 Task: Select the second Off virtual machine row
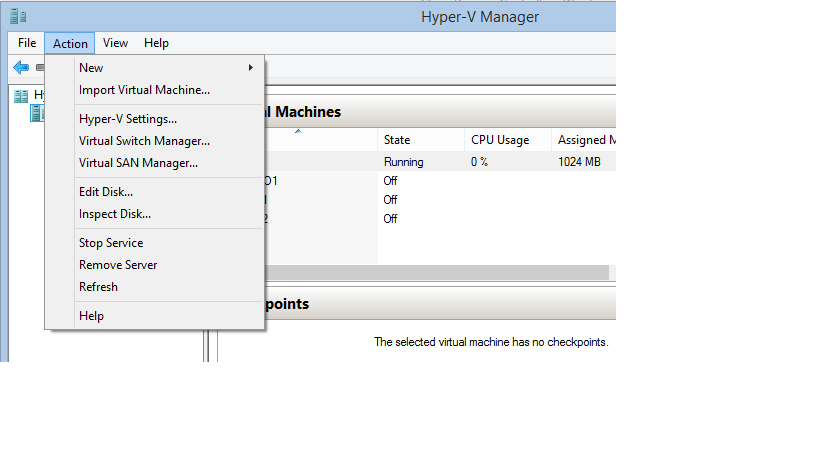pos(440,199)
